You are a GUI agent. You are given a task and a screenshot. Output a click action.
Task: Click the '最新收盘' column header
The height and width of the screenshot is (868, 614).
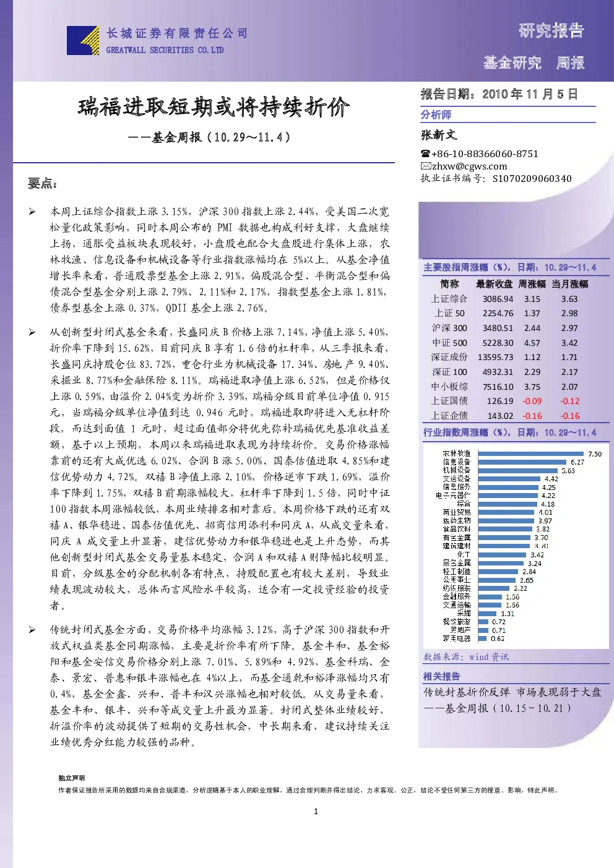tap(494, 284)
